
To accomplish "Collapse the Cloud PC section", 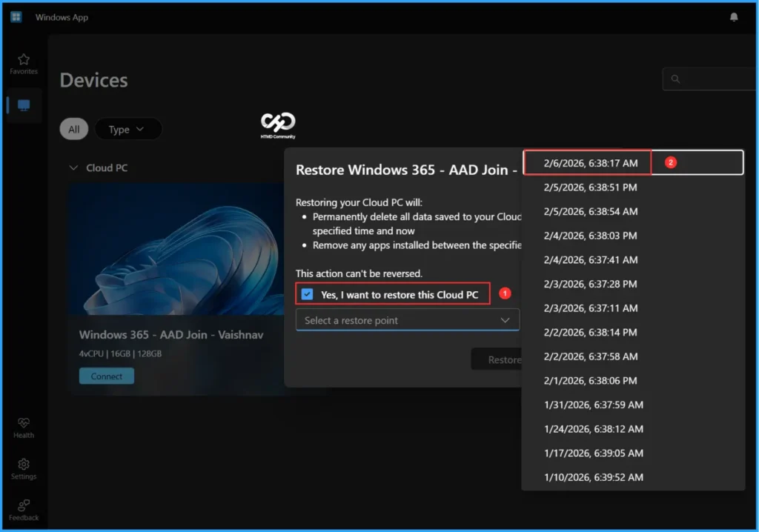I will point(73,167).
